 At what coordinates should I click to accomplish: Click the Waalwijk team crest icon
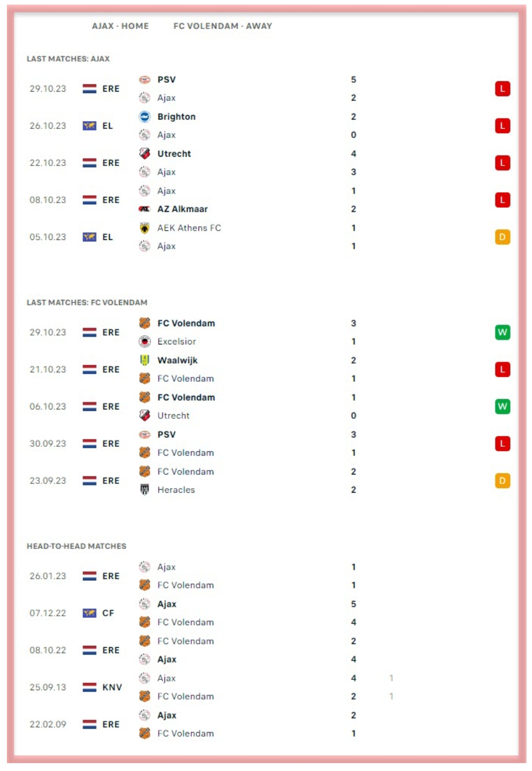(144, 360)
